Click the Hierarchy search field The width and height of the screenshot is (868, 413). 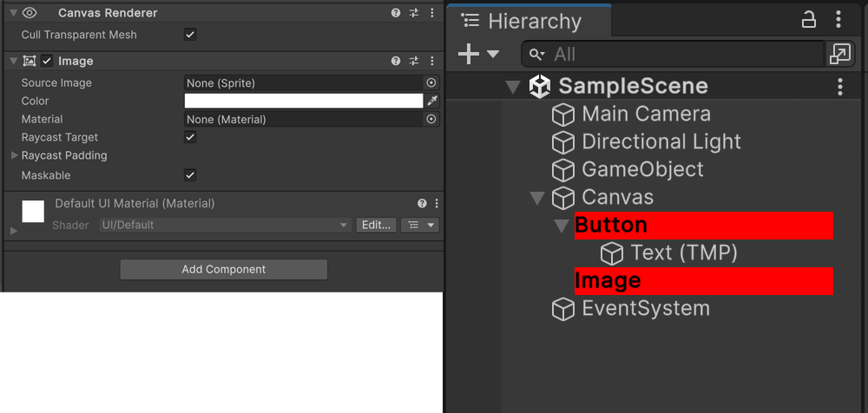click(674, 55)
